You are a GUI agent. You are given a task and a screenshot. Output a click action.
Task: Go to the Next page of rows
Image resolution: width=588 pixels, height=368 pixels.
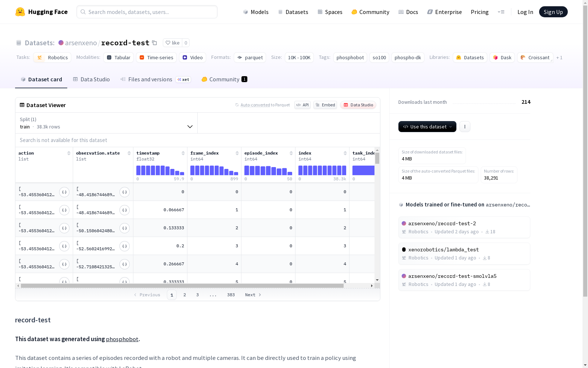pyautogui.click(x=253, y=295)
